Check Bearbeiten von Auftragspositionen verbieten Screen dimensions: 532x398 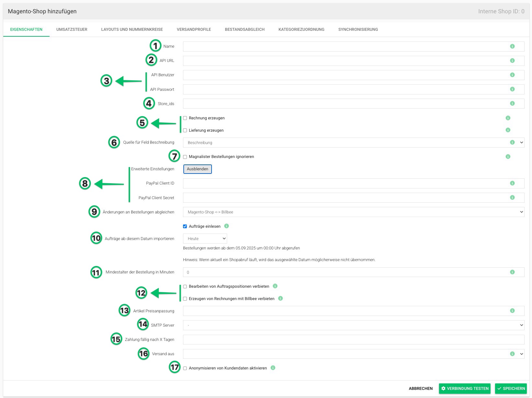[185, 286]
